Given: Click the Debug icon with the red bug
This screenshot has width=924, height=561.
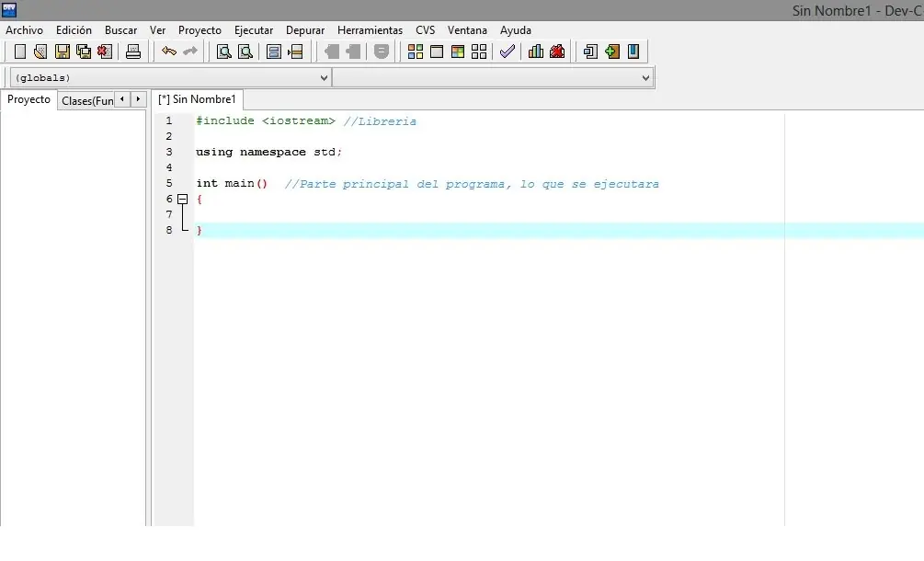Looking at the screenshot, I should 557,52.
